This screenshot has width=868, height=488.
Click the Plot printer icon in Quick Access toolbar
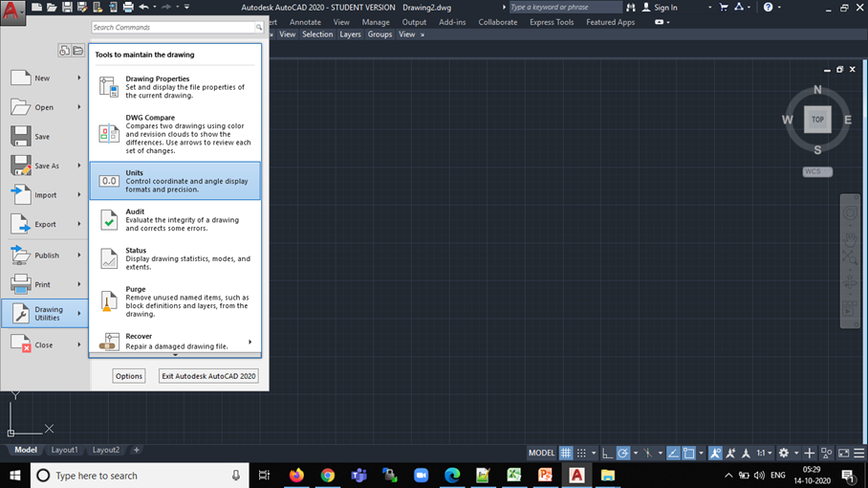128,8
